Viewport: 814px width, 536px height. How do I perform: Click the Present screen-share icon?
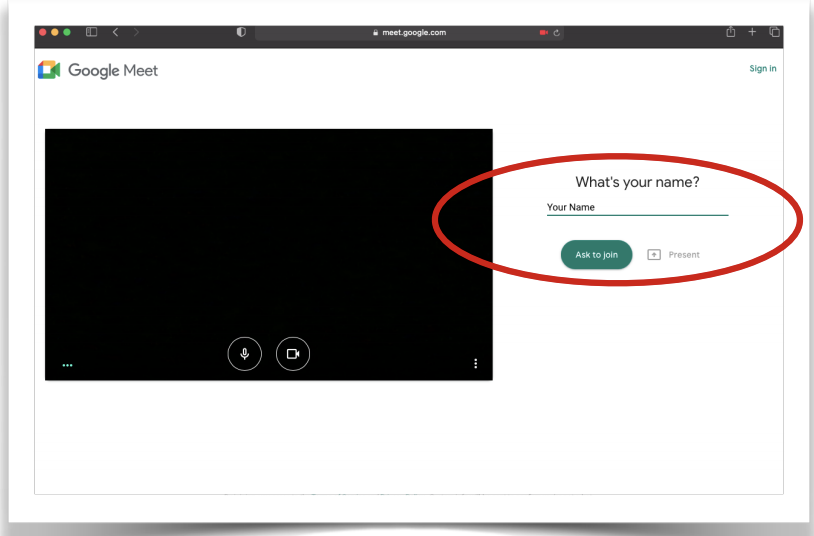pos(655,255)
